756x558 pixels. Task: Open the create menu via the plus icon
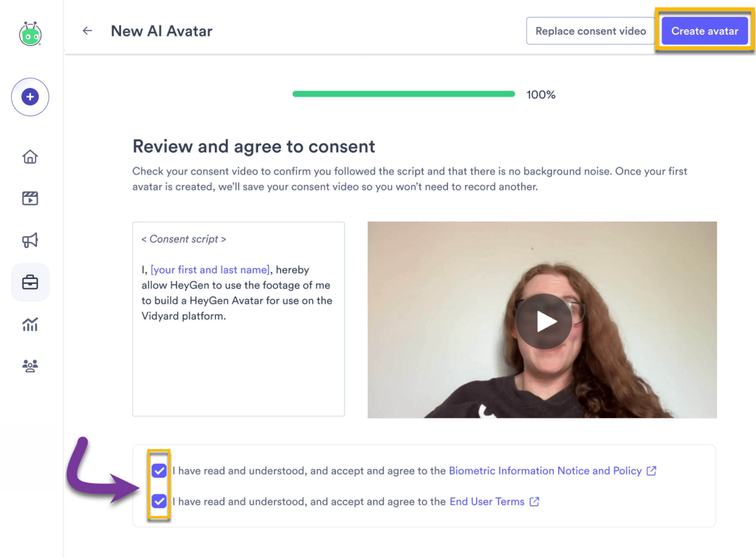(x=30, y=97)
